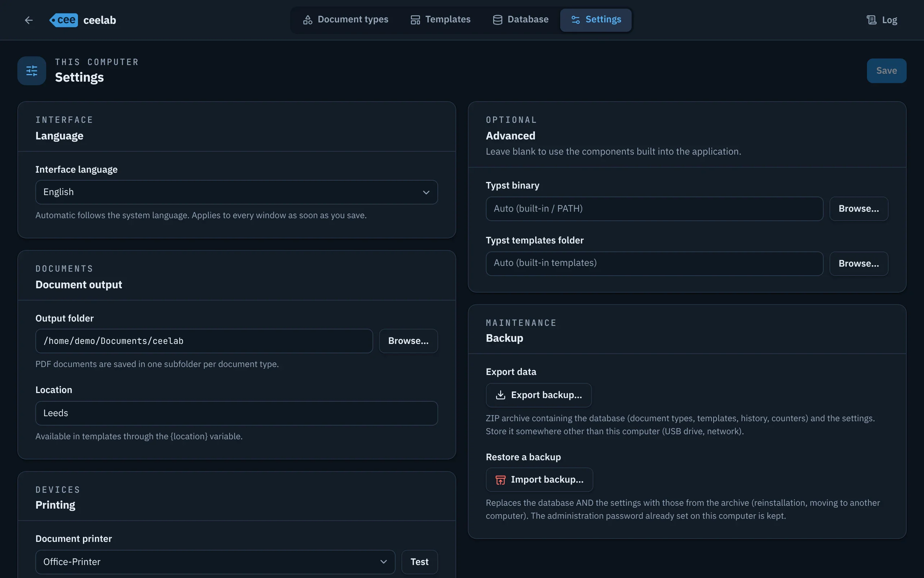Expand the Document printer dropdown

point(215,562)
